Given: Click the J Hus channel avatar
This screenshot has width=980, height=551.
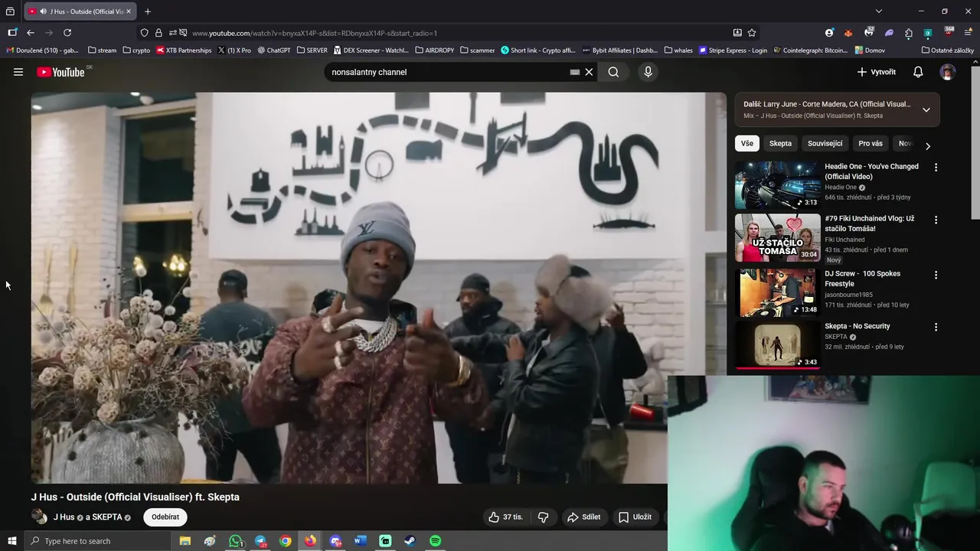Looking at the screenshot, I should (x=39, y=517).
